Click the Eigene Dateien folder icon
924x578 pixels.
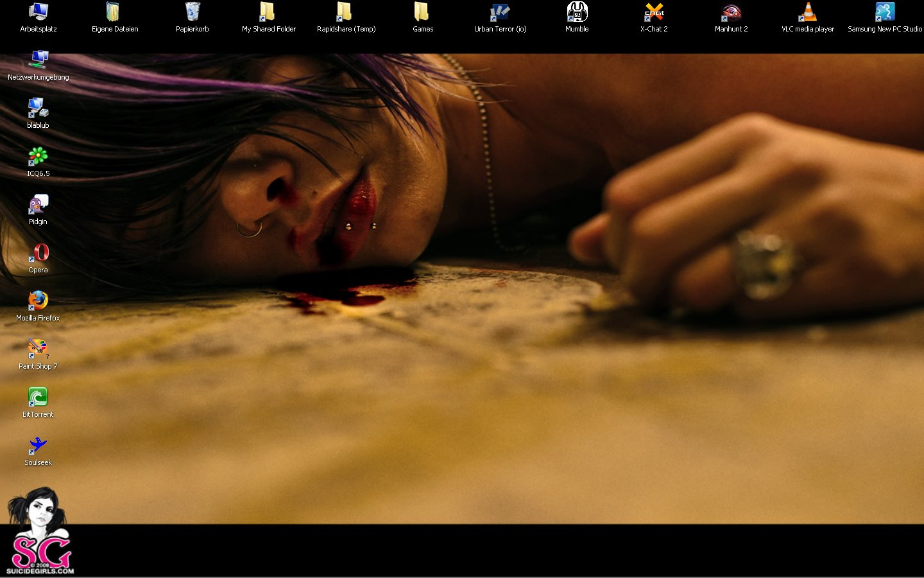tap(114, 12)
